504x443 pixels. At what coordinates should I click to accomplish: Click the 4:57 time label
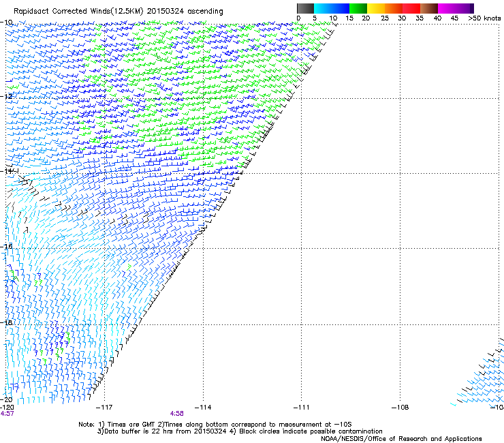[x=7, y=414]
